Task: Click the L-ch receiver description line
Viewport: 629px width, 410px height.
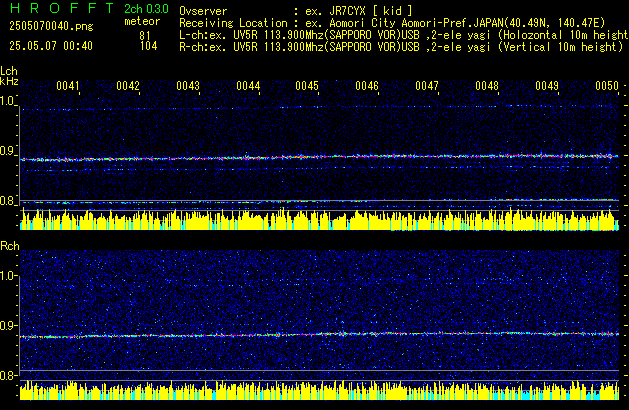Action: tap(404, 35)
